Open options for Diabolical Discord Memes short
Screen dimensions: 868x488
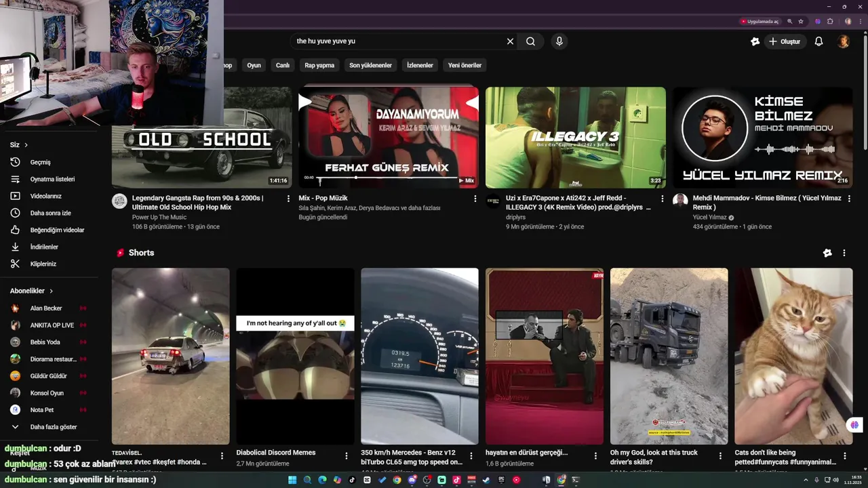click(347, 456)
